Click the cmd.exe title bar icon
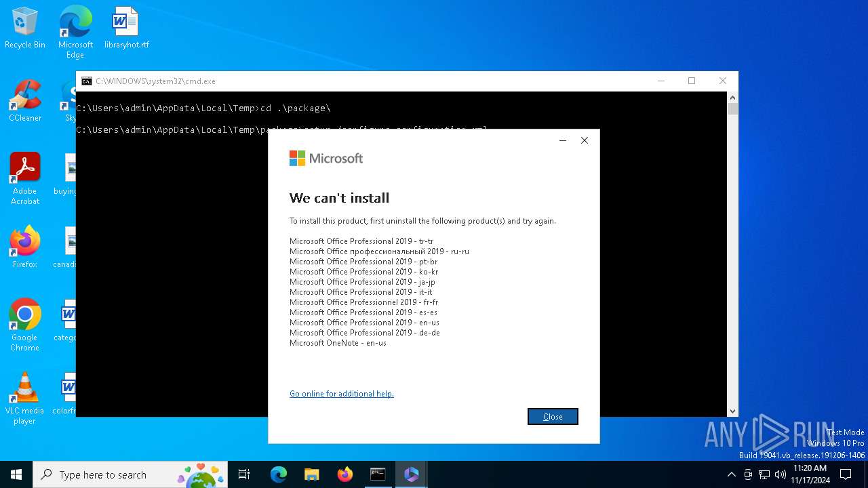Screen dimensions: 868x488 (x=87, y=81)
